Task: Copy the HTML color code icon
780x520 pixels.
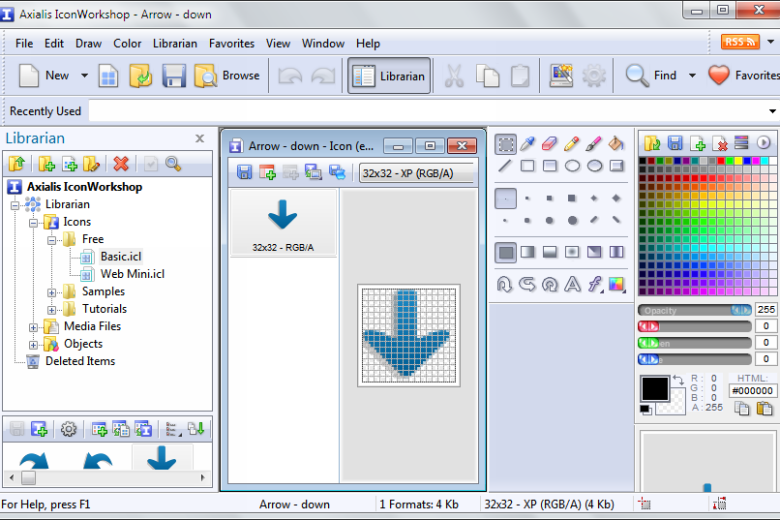Action: (742, 409)
